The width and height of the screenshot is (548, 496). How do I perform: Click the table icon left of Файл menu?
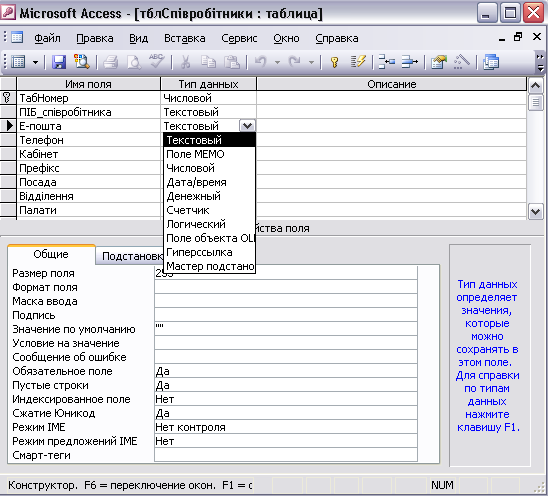pos(17,37)
